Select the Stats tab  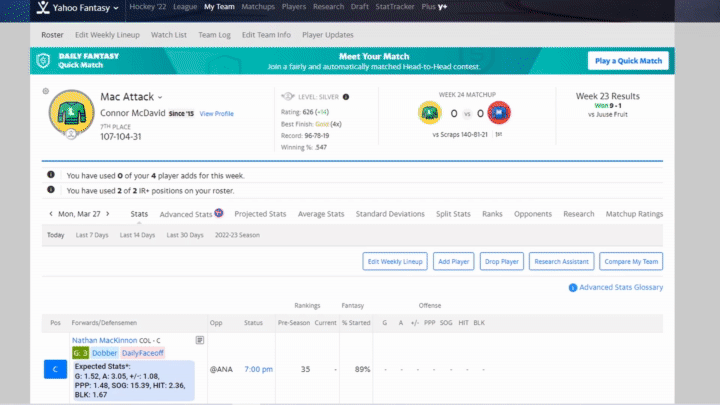139,214
